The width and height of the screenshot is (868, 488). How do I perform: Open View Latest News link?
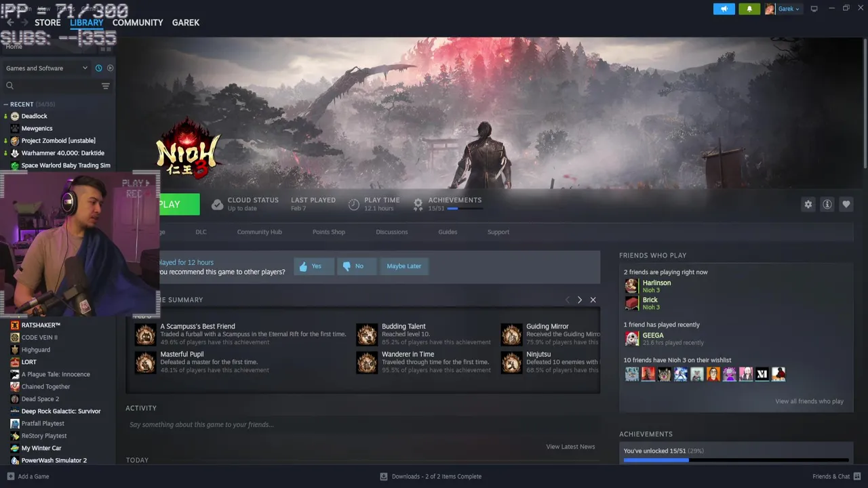click(570, 447)
